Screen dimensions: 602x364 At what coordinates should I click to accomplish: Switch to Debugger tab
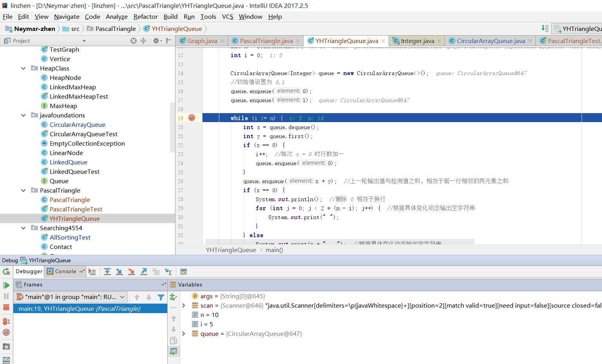pyautogui.click(x=29, y=271)
